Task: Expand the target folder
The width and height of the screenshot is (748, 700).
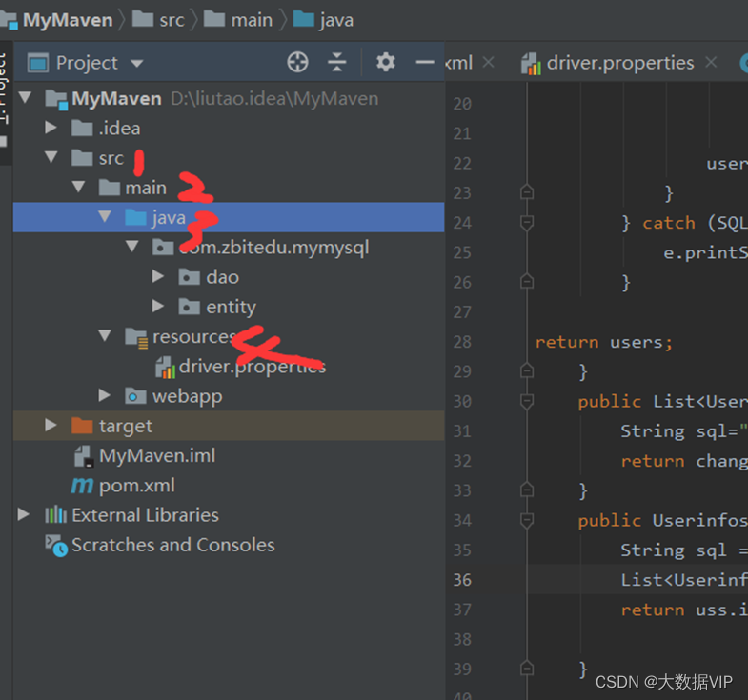Action: 51,425
